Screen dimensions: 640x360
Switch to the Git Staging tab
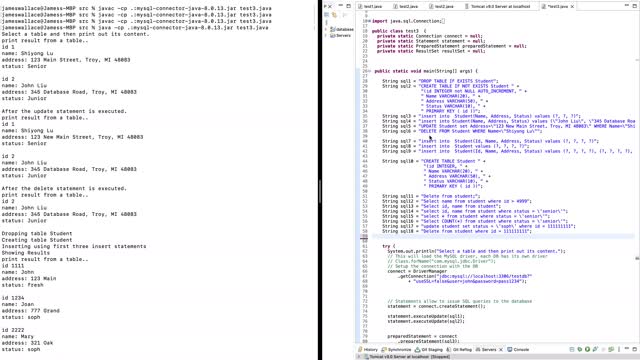click(x=428, y=350)
